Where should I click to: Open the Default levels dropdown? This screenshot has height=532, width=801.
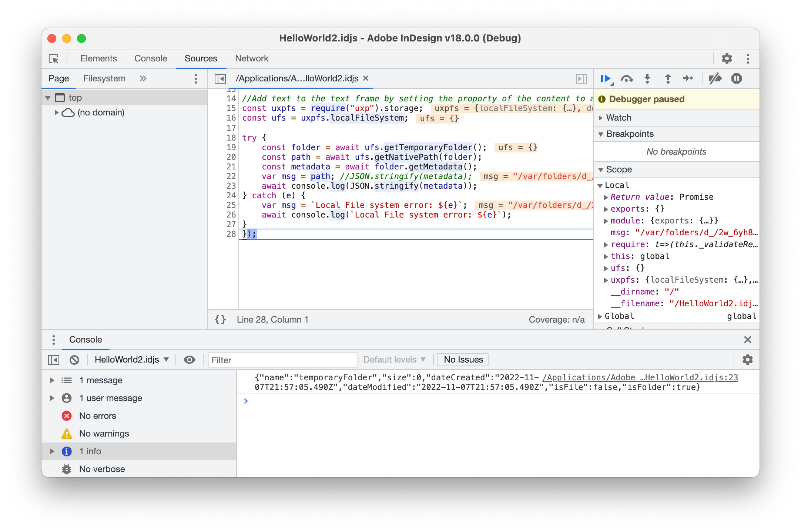(394, 360)
